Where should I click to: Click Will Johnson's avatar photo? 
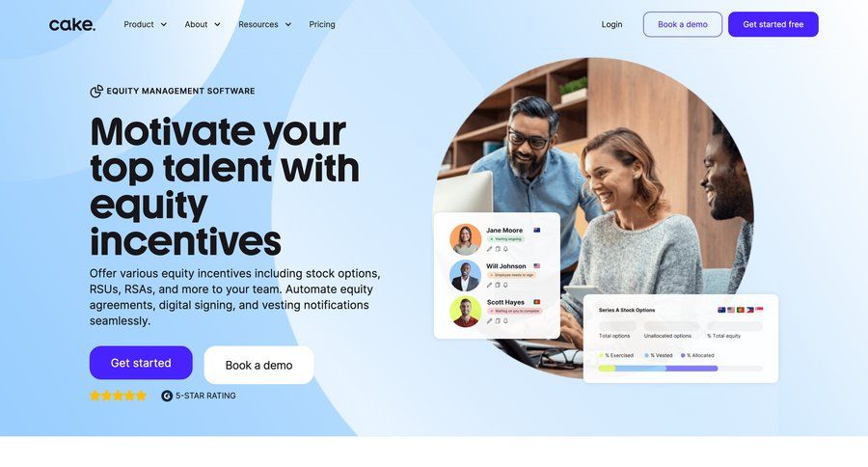pyautogui.click(x=465, y=276)
